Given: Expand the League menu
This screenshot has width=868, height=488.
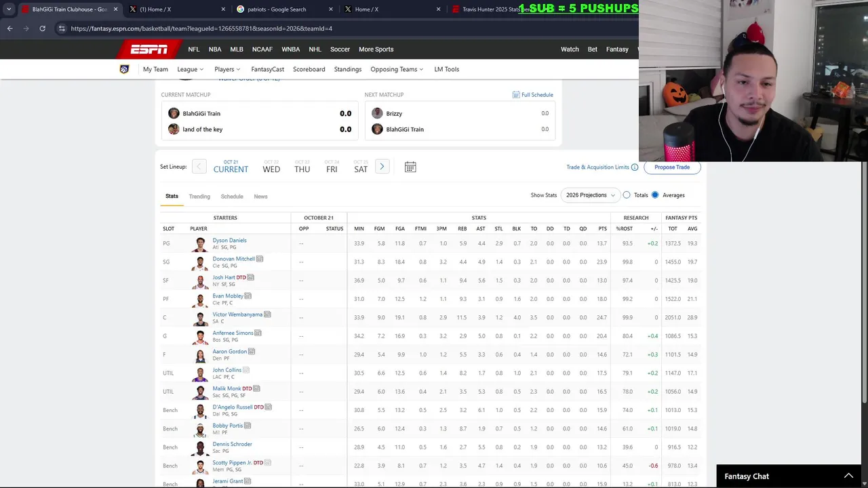Looking at the screenshot, I should click(x=191, y=69).
